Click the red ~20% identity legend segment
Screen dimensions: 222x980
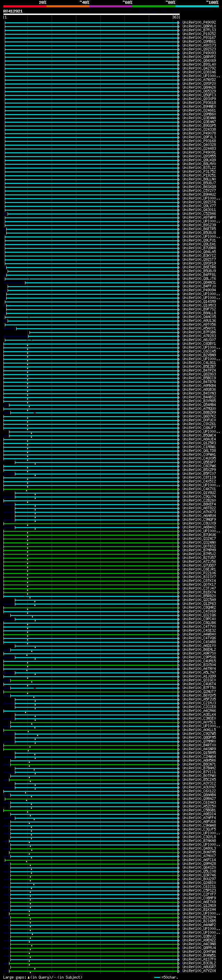point(25,6)
